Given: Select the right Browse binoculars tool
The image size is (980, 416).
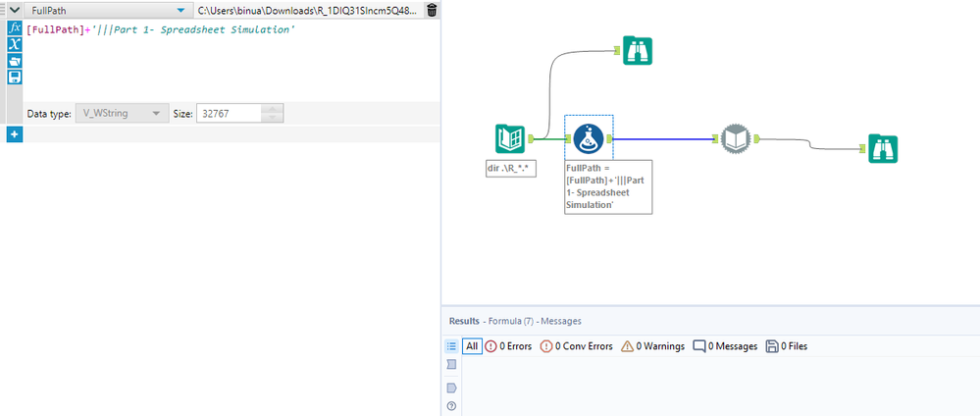Looking at the screenshot, I should tap(883, 149).
